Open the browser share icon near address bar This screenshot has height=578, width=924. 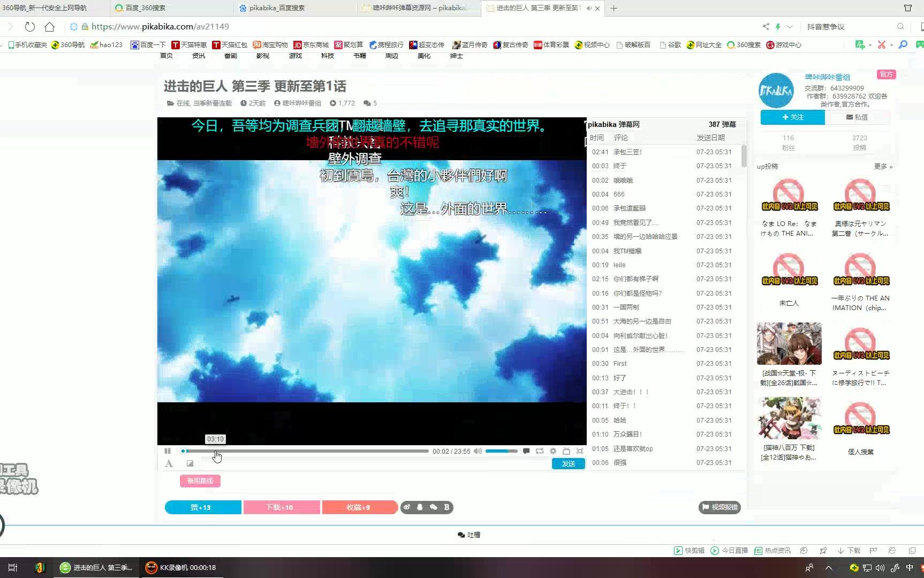click(x=766, y=27)
